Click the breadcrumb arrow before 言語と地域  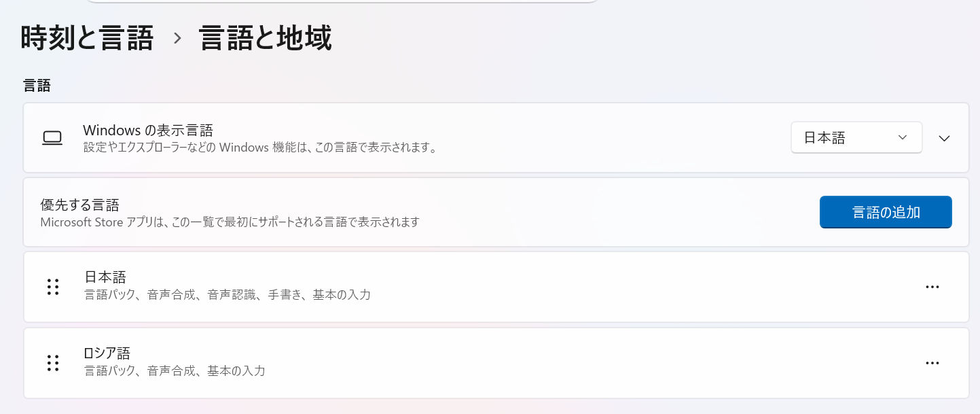coord(177,39)
